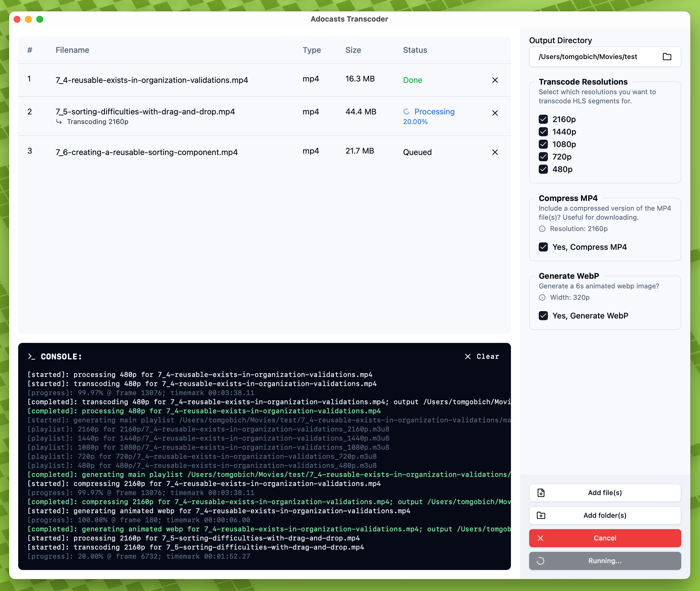The image size is (700, 591).
Task: Click console line progress 20.00% frame 6732
Action: pyautogui.click(x=139, y=556)
